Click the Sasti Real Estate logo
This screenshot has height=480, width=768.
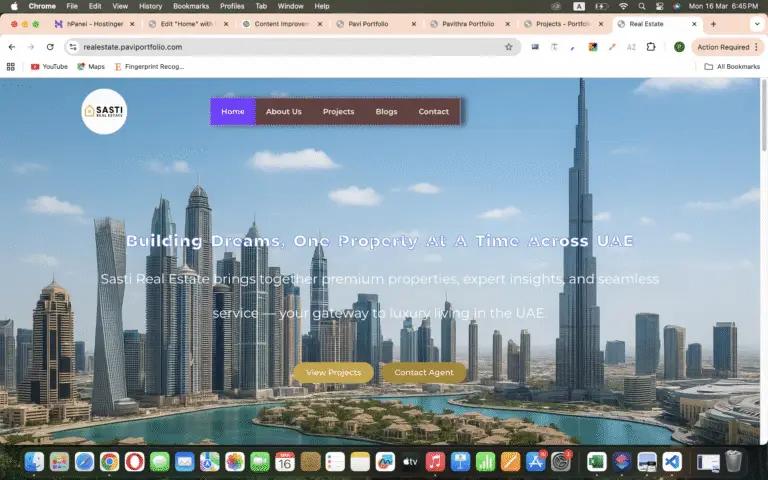click(104, 111)
